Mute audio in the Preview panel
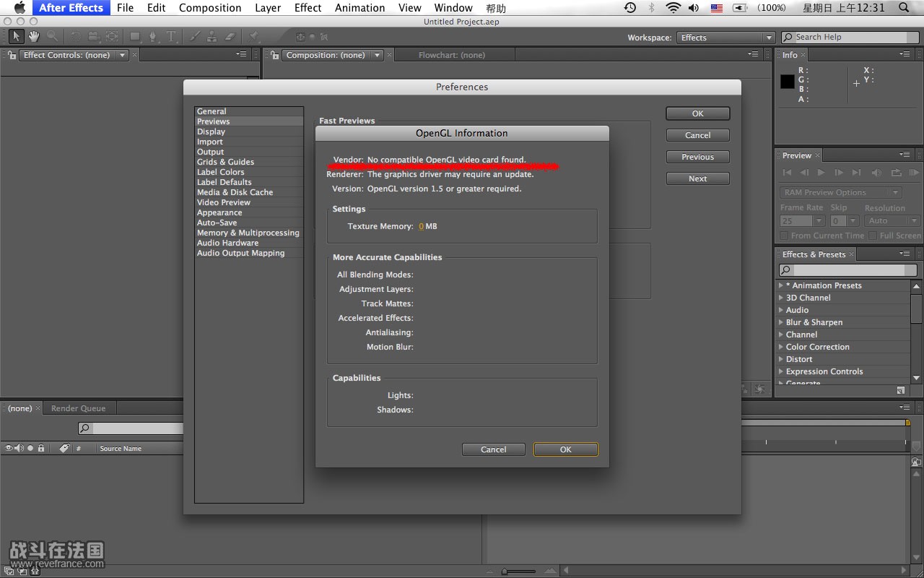Screen dimensions: 924x578 [876, 173]
